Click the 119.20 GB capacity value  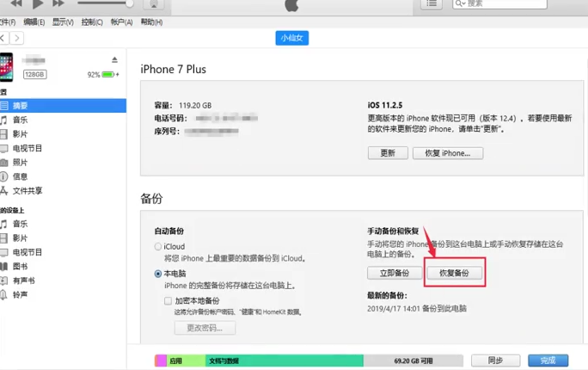195,106
